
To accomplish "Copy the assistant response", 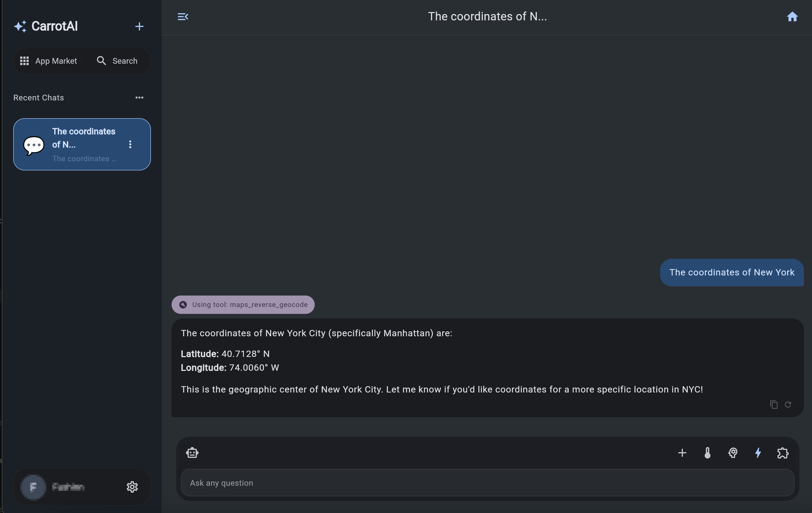I will coord(774,404).
